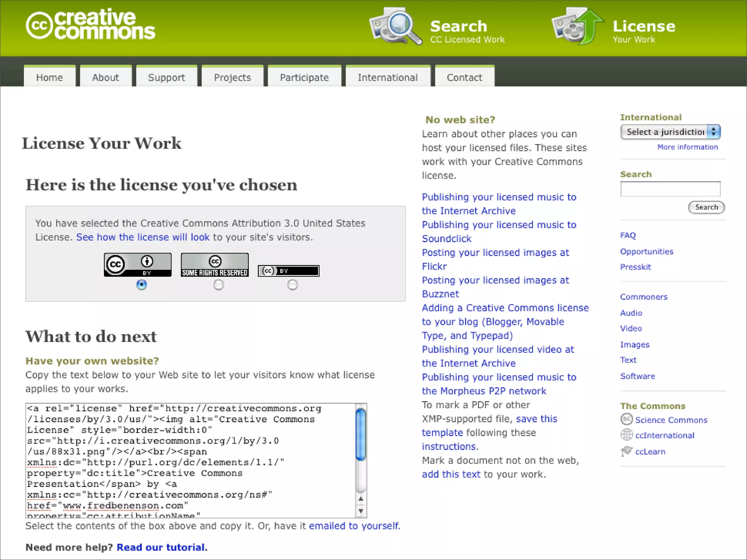Go to the International tab
Viewport: 747px width, 560px height.
click(387, 78)
